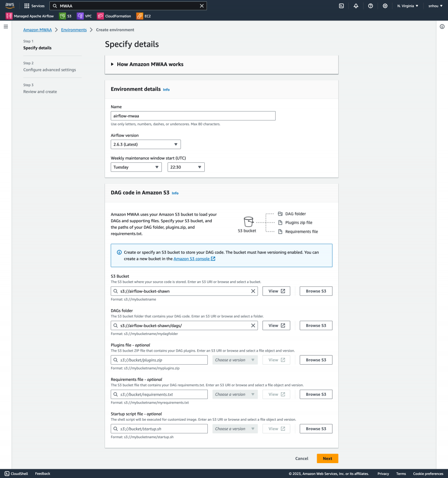Open Plugins file Choose a version dropdown
The image size is (448, 478).
click(x=235, y=360)
